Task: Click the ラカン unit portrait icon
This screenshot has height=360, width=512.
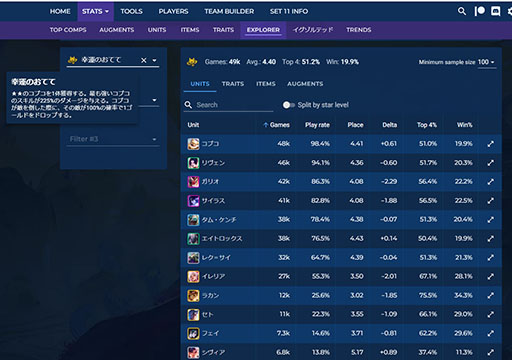Action: pyautogui.click(x=193, y=295)
